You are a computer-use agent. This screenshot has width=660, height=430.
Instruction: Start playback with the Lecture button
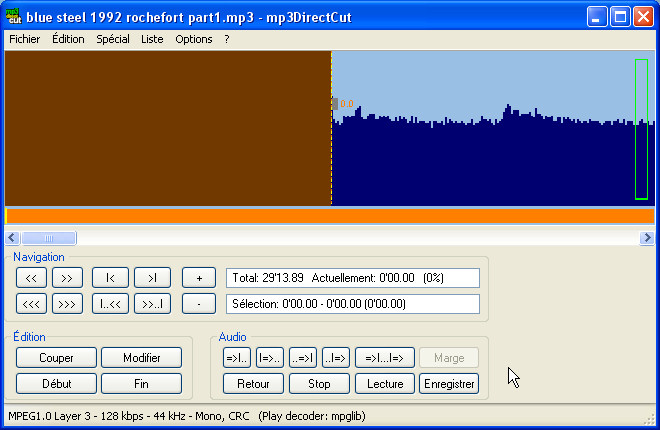tap(384, 383)
